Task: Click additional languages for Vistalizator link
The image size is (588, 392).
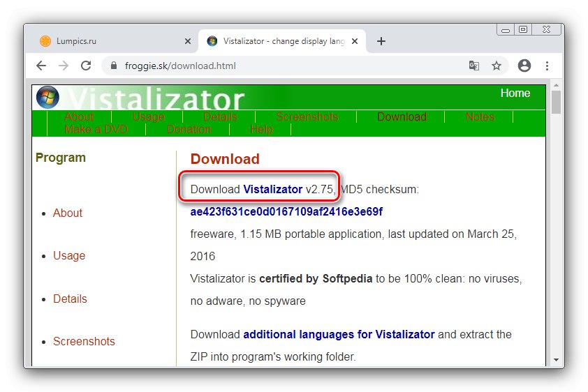Action: 339,334
